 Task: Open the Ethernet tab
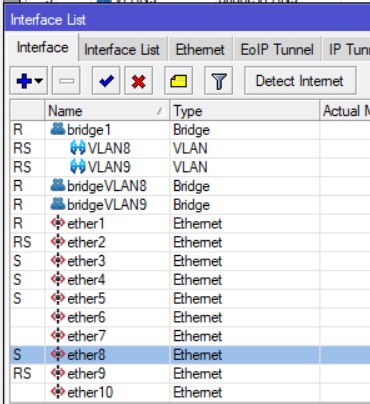[200, 50]
